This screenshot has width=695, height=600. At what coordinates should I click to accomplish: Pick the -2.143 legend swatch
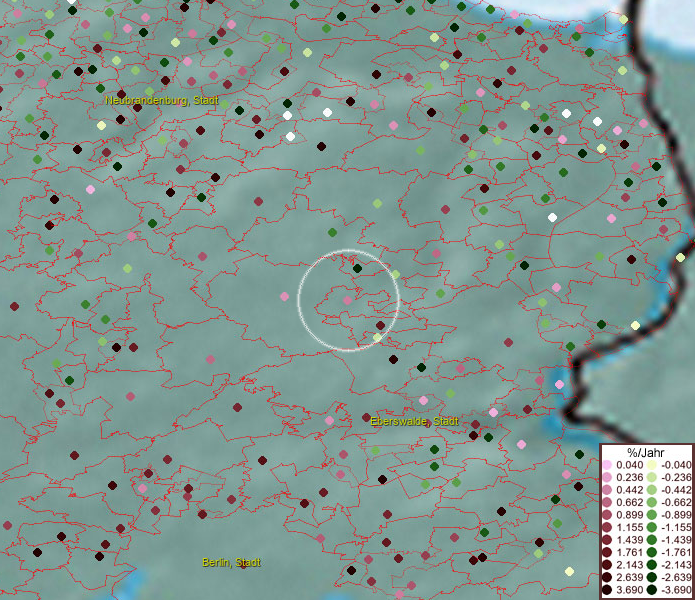coord(652,565)
